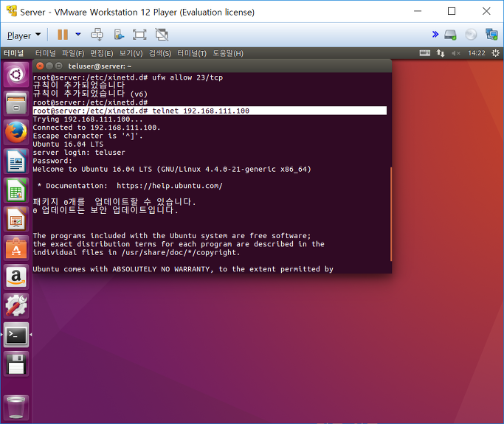Open the 보기(V) menu
This screenshot has width=504, height=424.
(x=131, y=53)
